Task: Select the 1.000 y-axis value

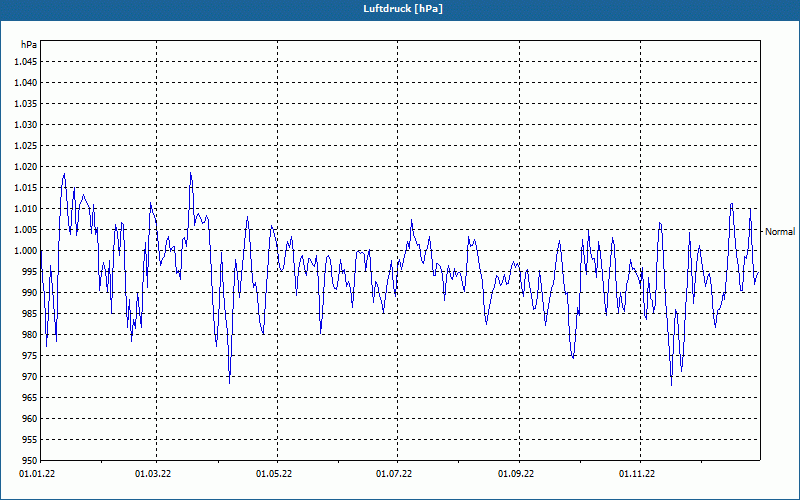Action: click(x=26, y=251)
